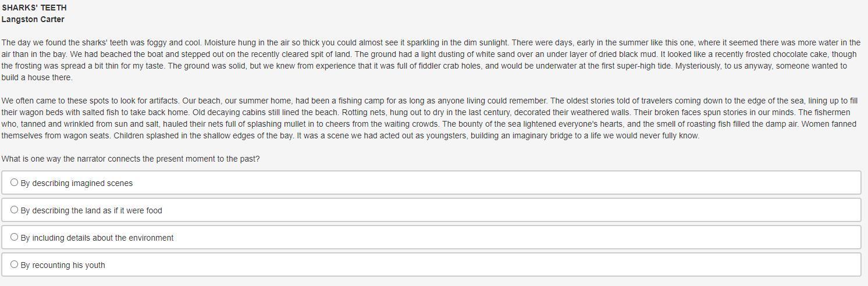Click the paragraph beginning 'The day we found'

[x=431, y=60]
